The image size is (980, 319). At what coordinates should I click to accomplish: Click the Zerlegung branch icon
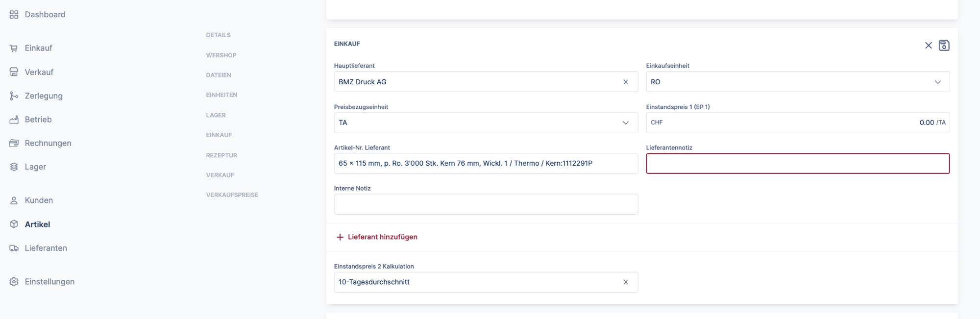tap(14, 96)
